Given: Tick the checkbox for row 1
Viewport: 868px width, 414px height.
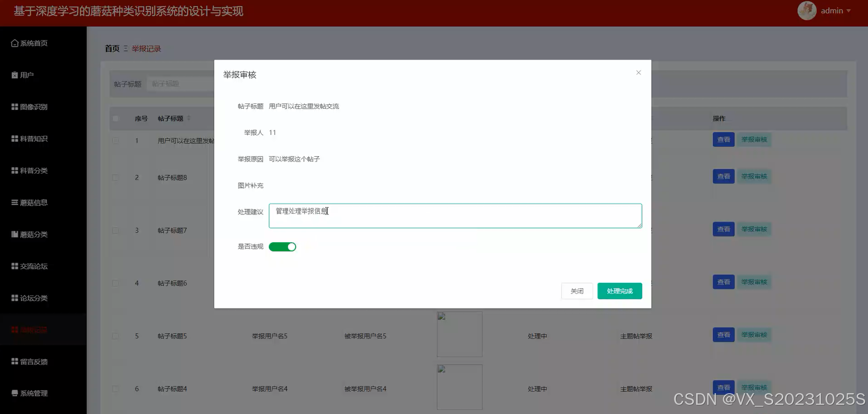Looking at the screenshot, I should [116, 141].
